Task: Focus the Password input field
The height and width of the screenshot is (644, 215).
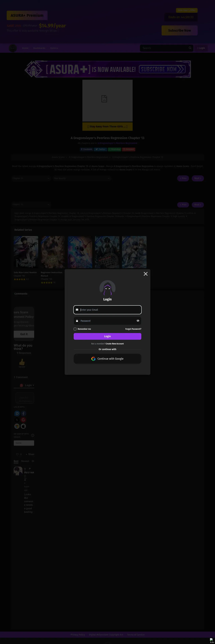Action: click(107, 321)
